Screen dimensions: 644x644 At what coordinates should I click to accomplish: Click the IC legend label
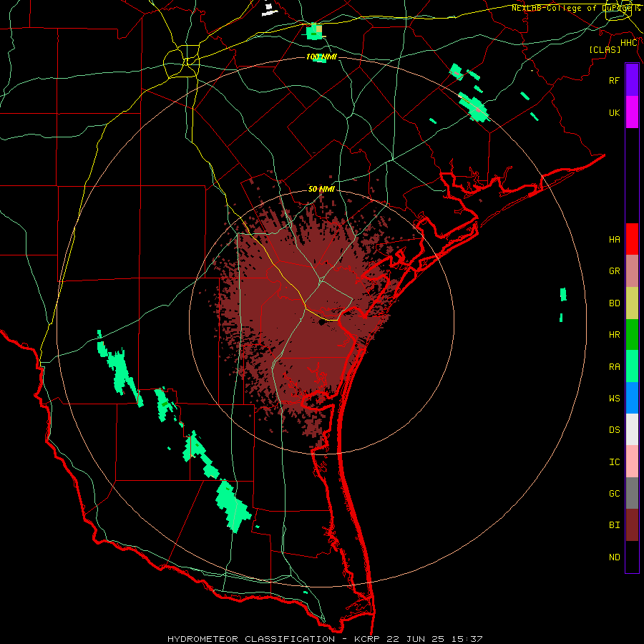[615, 462]
